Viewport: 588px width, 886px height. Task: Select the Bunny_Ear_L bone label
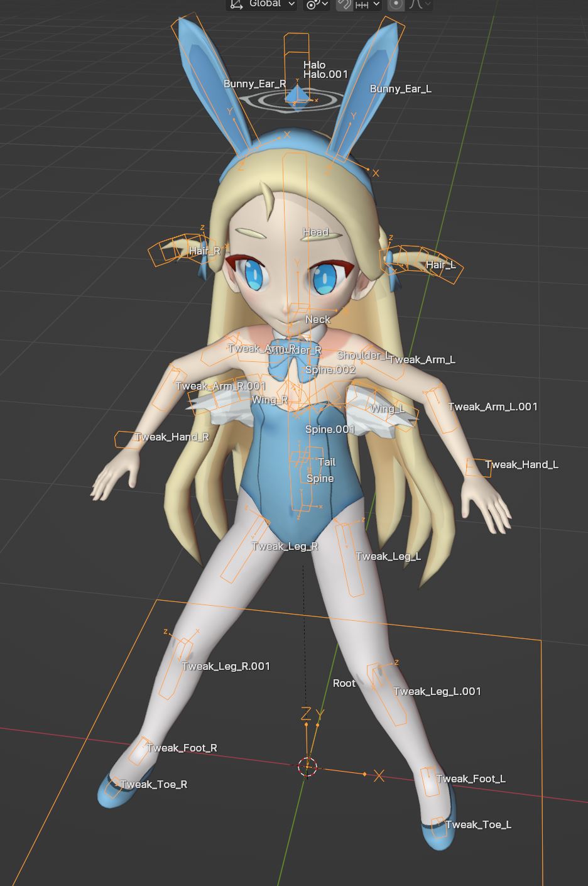click(401, 89)
